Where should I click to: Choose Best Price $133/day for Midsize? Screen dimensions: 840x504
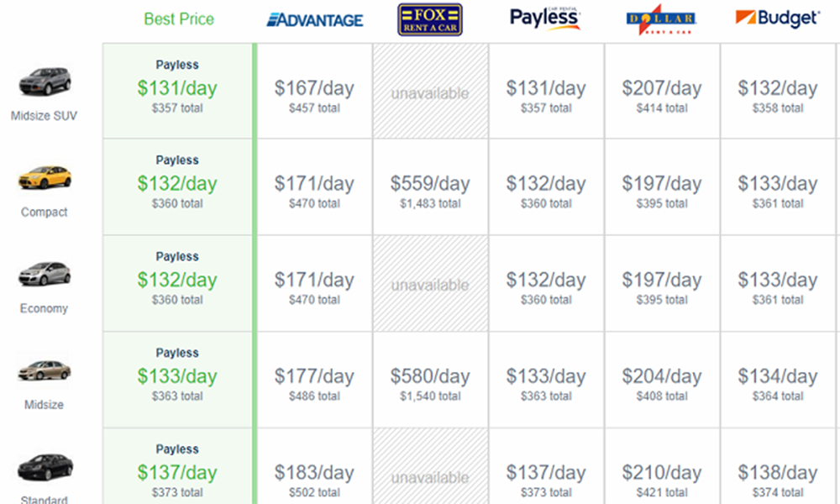(177, 377)
